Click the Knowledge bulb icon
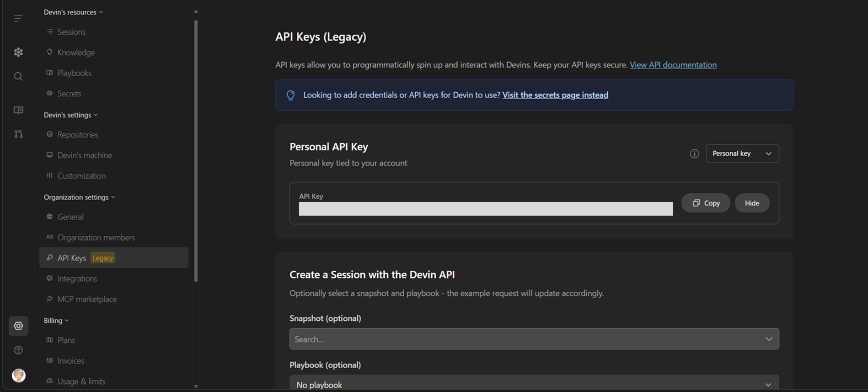Viewport: 868px width, 392px height. pyautogui.click(x=49, y=52)
